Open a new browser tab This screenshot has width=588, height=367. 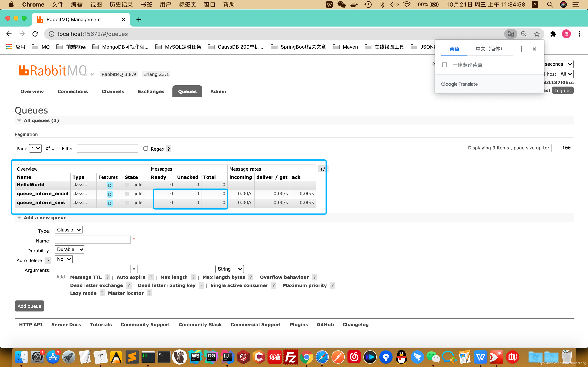pyautogui.click(x=139, y=19)
